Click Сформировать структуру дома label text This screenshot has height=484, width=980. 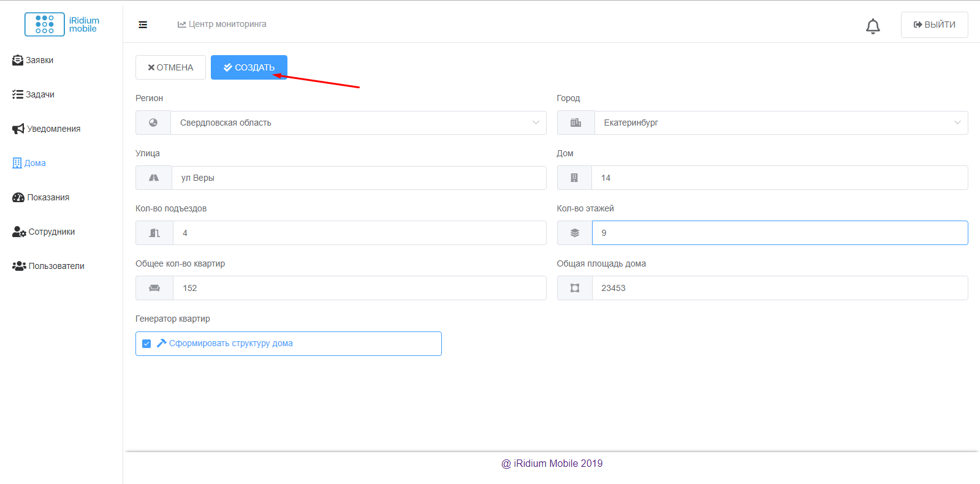(231, 343)
